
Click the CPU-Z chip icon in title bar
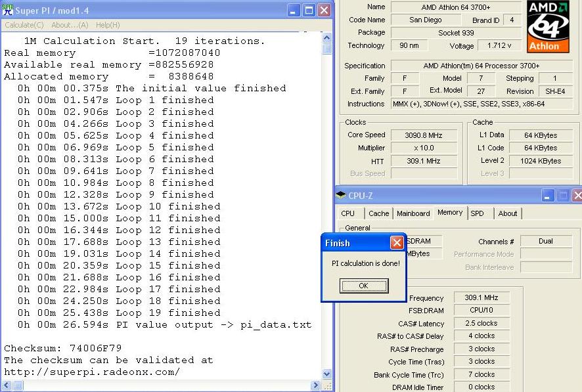pyautogui.click(x=341, y=195)
